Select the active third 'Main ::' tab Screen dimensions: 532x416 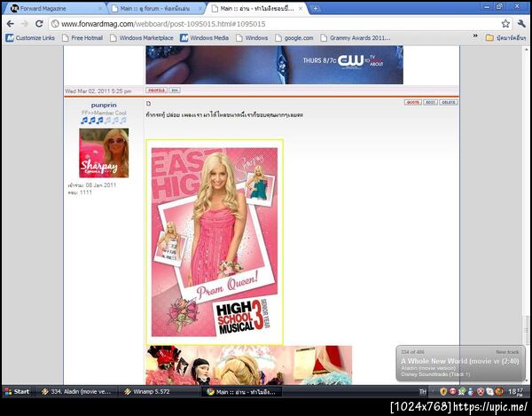256,9
